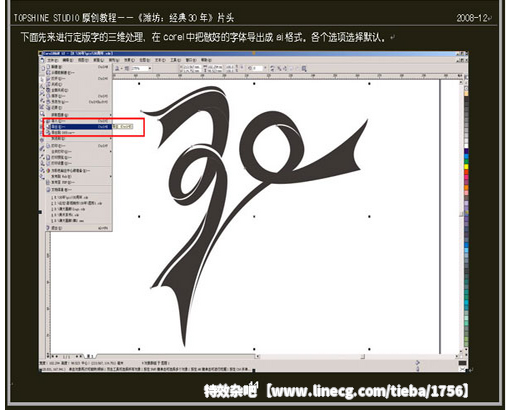Screen dimensions: 506x410
Task: Choose 另存为 (Save As) menu entry
Action: coord(78,102)
